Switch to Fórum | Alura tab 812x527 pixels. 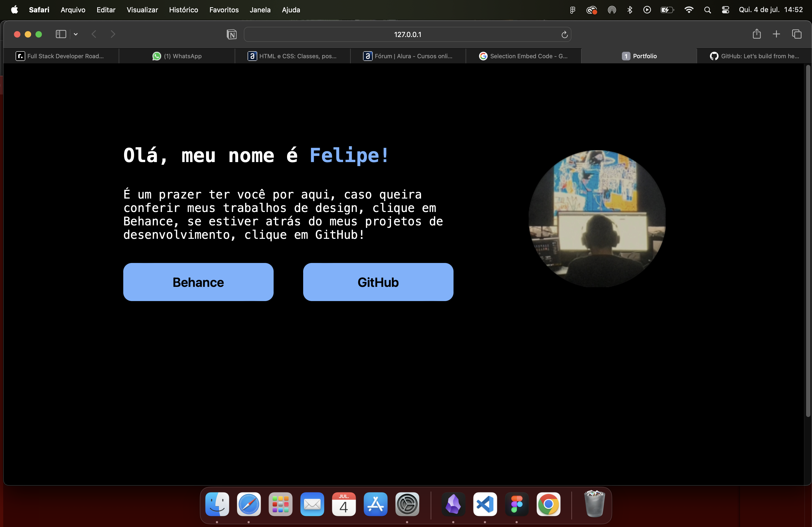408,56
